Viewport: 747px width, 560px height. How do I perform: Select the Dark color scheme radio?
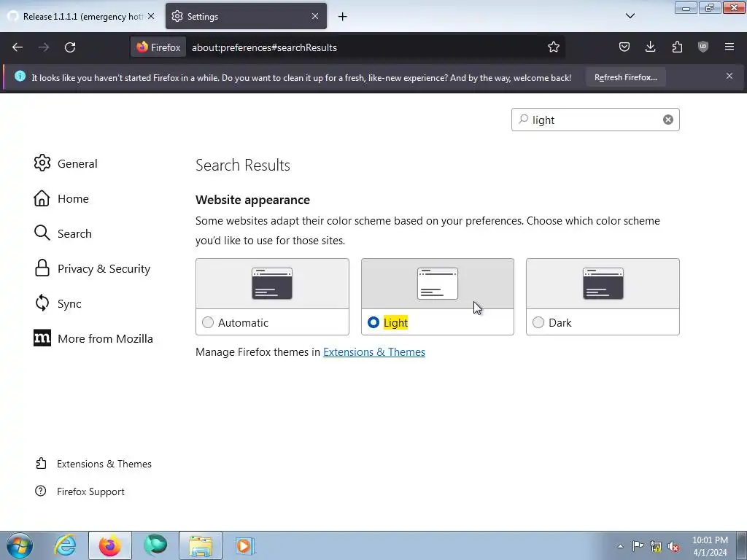pyautogui.click(x=538, y=322)
